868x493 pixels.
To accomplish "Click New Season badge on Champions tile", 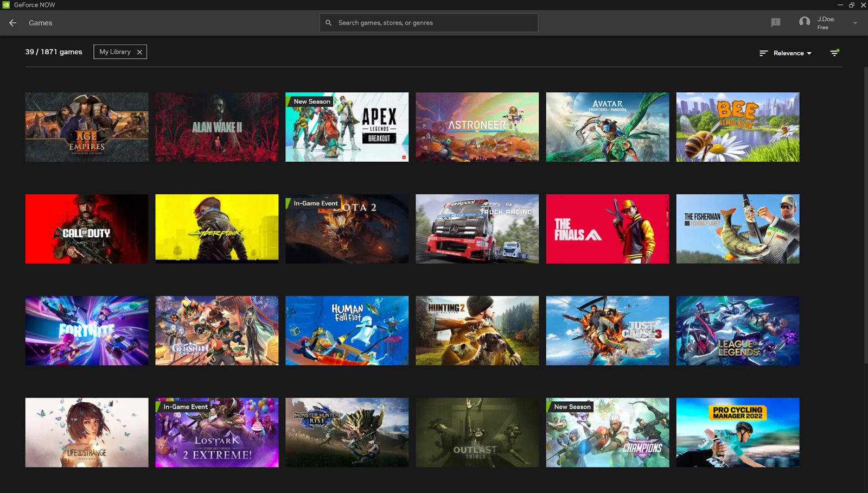I will (570, 407).
